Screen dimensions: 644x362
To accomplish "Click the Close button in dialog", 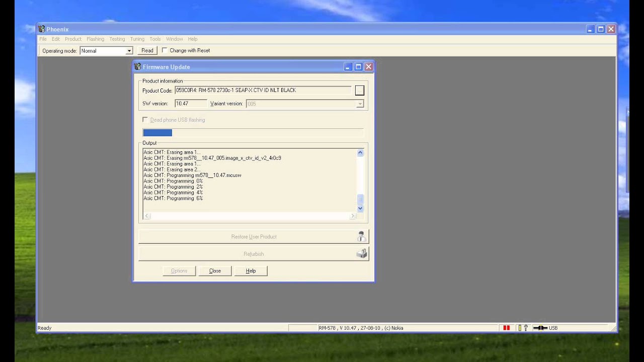I will (x=215, y=270).
